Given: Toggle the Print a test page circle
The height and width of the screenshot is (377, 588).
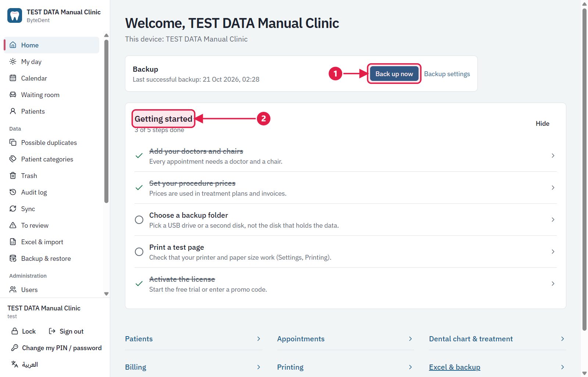Looking at the screenshot, I should tap(139, 252).
